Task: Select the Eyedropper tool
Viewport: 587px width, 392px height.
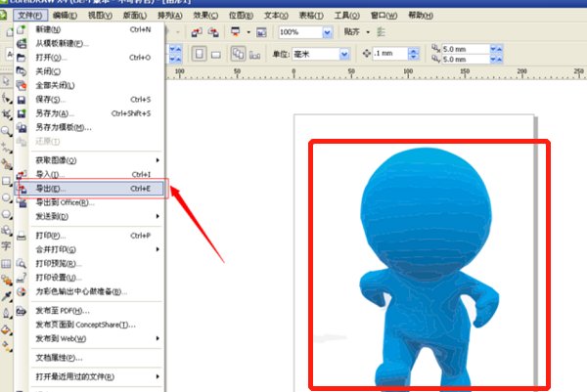Action: point(6,296)
